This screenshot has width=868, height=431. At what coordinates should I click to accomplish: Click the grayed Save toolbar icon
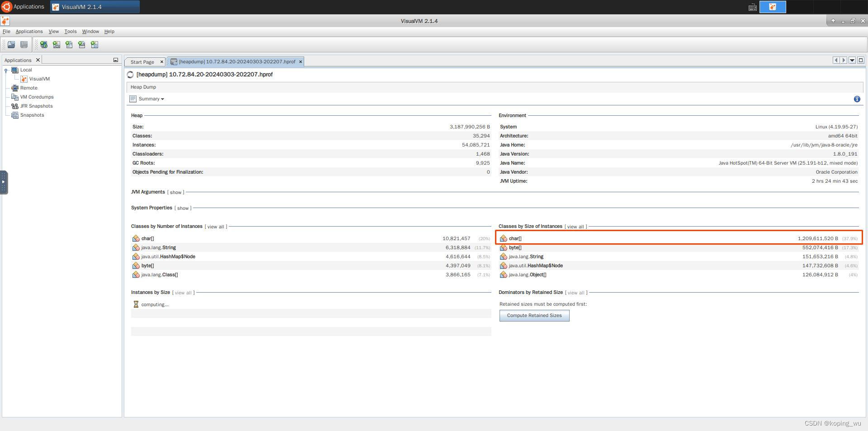click(x=24, y=44)
